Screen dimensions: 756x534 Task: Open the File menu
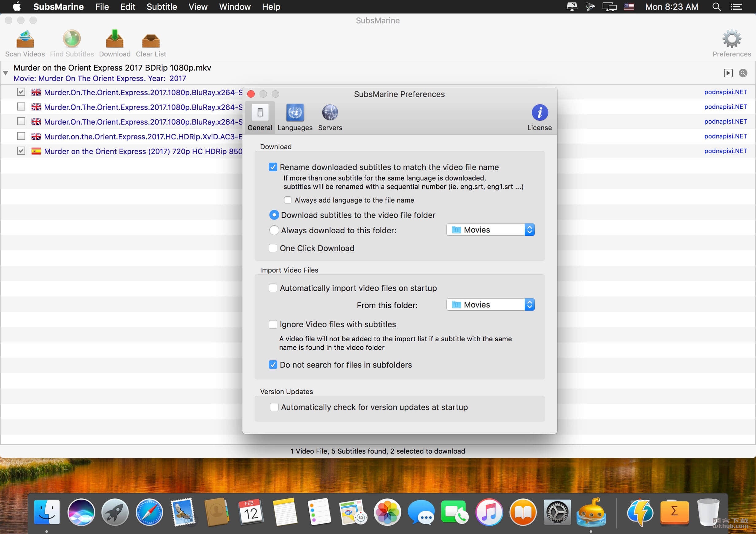coord(102,6)
